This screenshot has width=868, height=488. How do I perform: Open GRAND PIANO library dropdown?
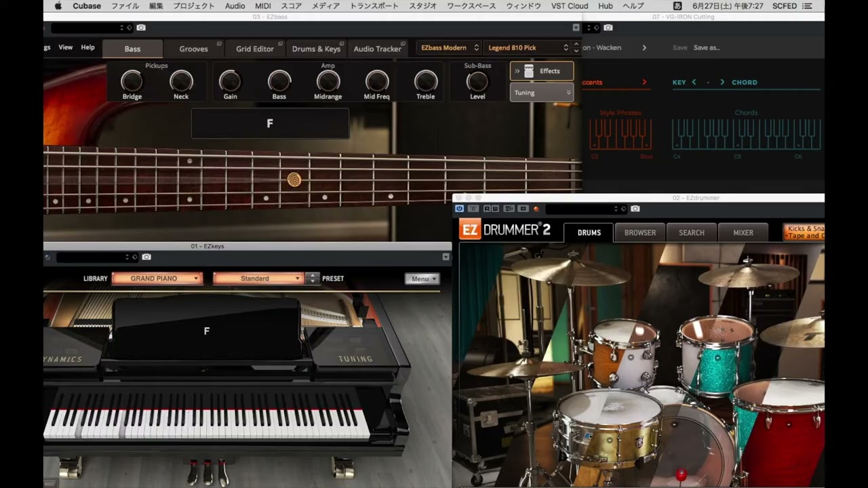pyautogui.click(x=157, y=279)
